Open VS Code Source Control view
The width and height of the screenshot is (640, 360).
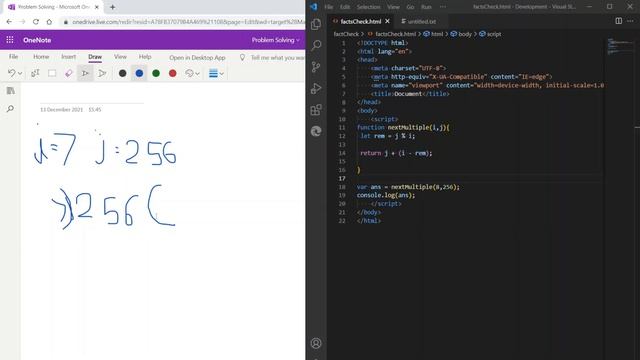pos(316,67)
